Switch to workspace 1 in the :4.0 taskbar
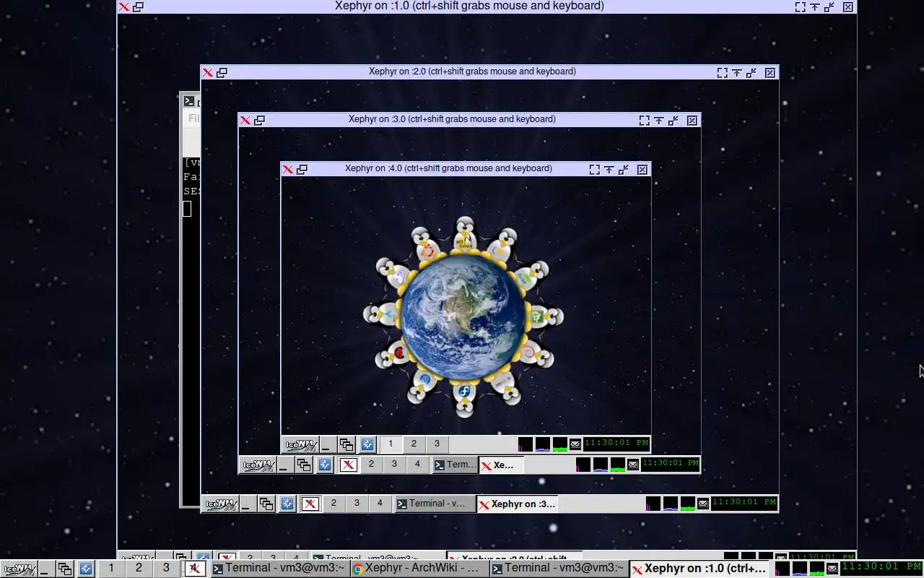 [391, 444]
